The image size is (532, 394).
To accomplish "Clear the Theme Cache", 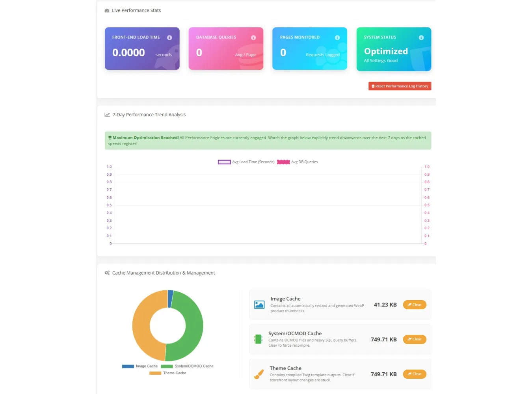I will pos(415,374).
